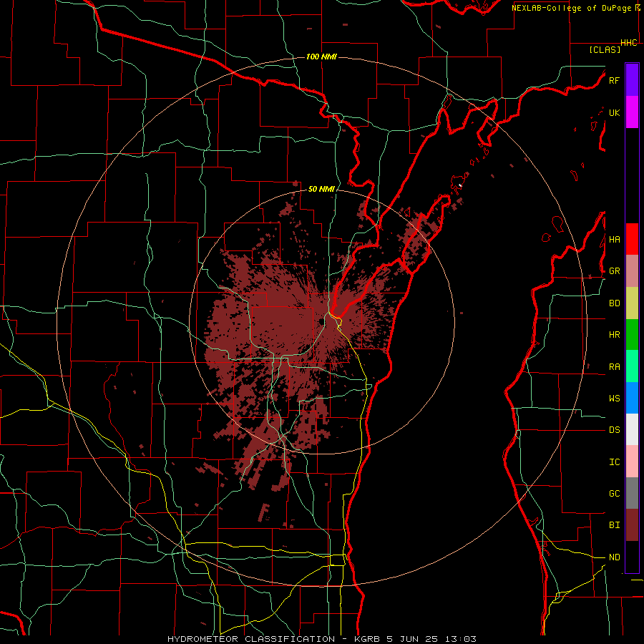Click the UK legend label
Image resolution: width=644 pixels, height=644 pixels.
coord(614,112)
